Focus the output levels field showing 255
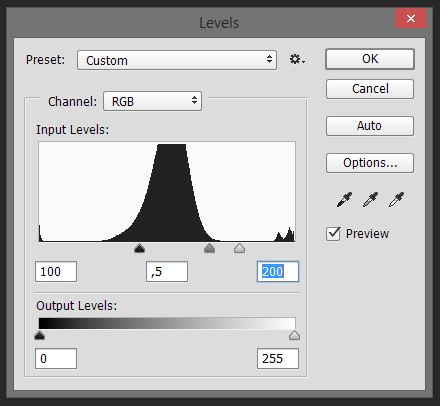The image size is (440, 406). (278, 359)
